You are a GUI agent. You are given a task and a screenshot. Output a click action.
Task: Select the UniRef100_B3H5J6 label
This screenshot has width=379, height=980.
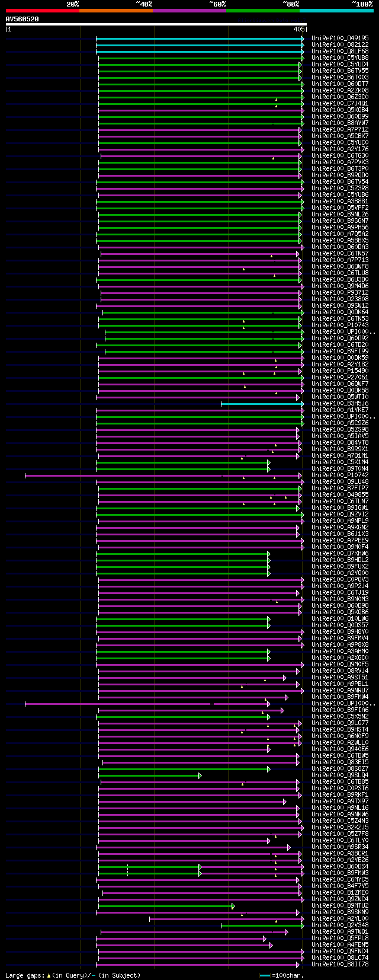point(340,404)
